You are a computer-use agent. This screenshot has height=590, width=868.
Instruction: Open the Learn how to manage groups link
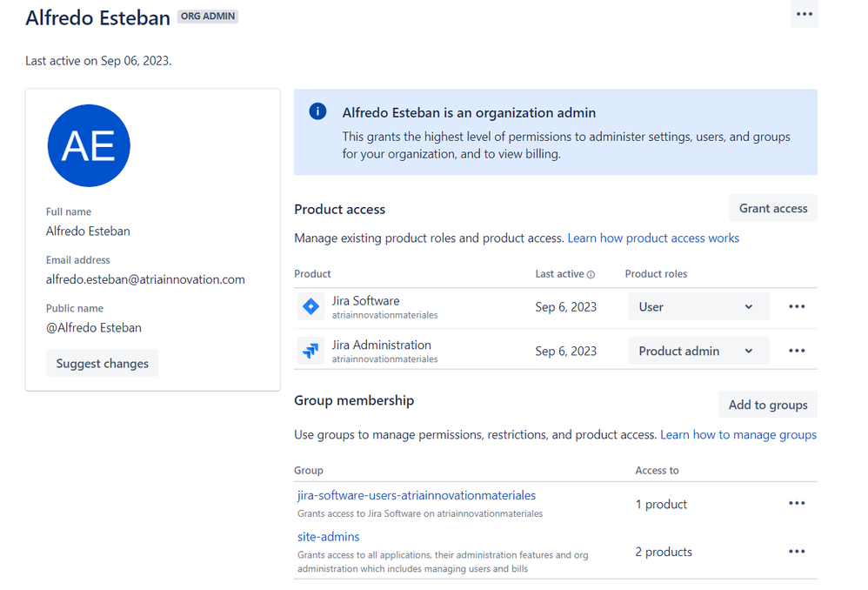point(738,435)
